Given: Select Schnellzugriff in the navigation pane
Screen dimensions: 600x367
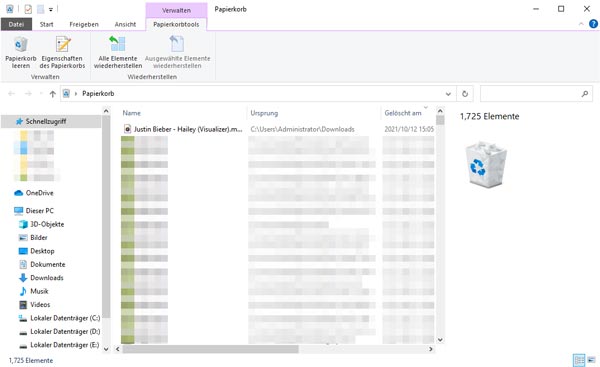Looking at the screenshot, I should click(46, 121).
